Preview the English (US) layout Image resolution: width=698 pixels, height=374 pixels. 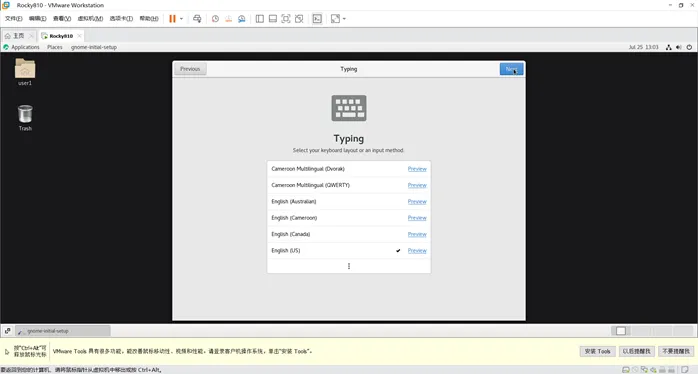[x=417, y=251]
